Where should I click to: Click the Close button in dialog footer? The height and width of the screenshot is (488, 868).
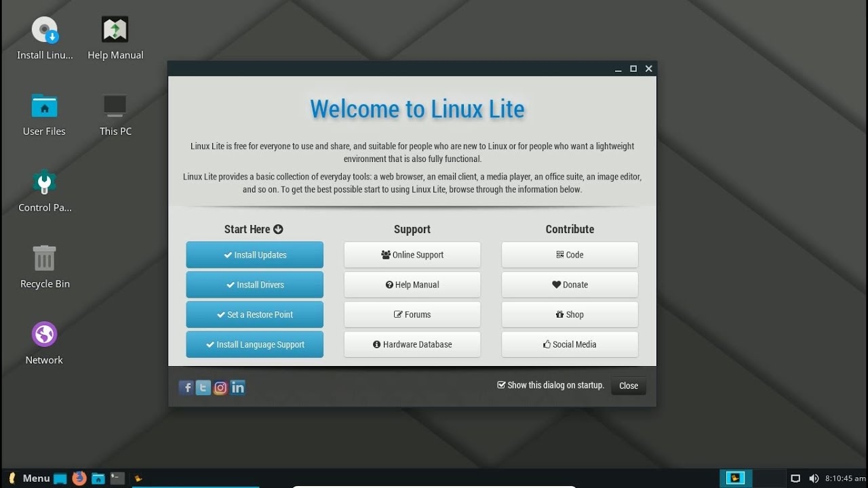pos(629,386)
